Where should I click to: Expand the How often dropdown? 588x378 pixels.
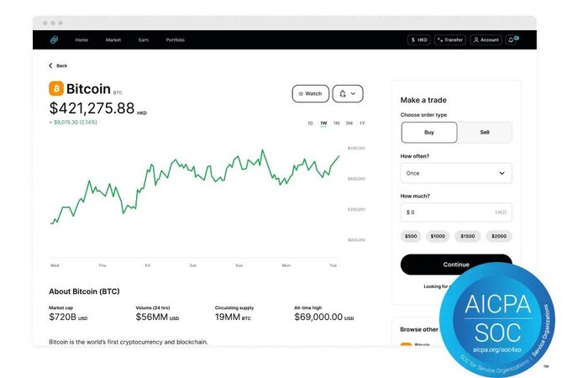coord(456,173)
